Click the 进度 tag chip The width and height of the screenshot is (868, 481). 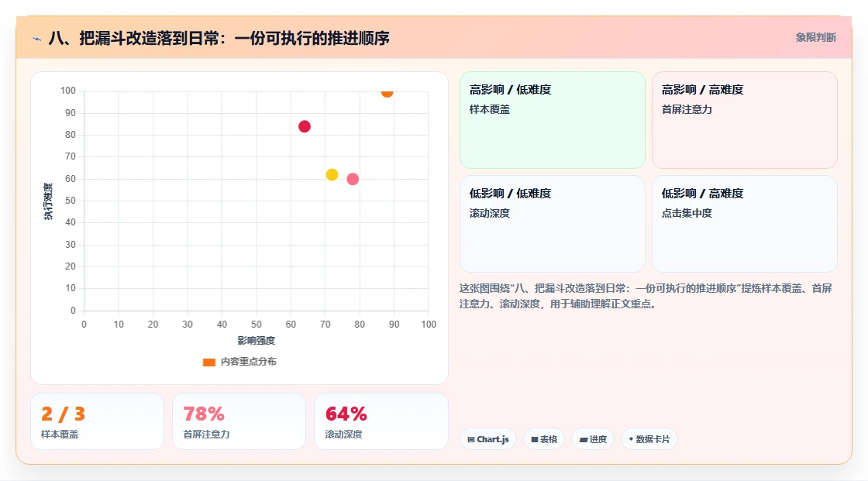(592, 439)
